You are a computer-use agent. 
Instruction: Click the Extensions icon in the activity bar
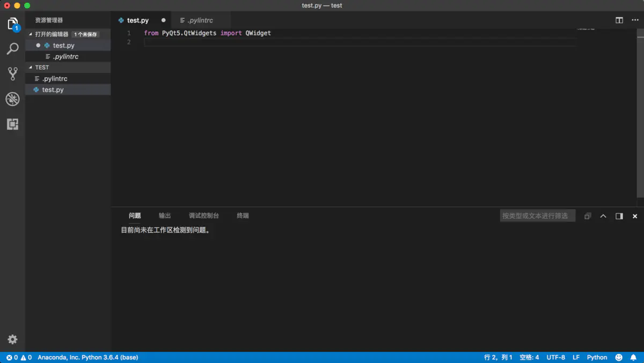[x=12, y=124]
